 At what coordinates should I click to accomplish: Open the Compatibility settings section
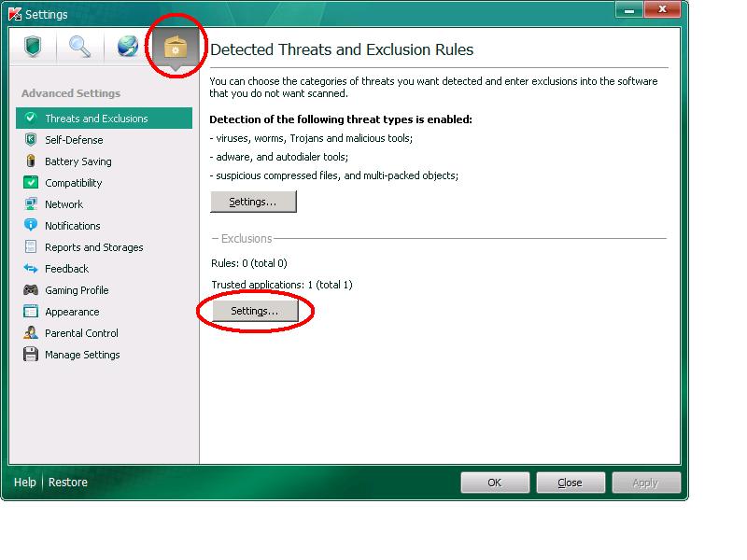tap(73, 183)
